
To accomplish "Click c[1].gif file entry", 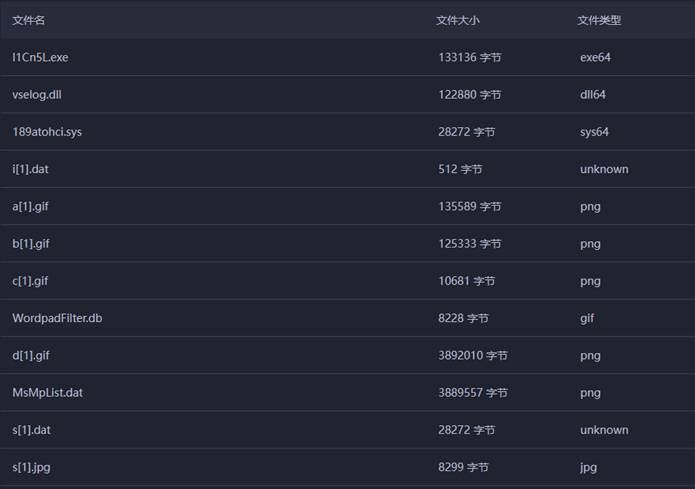I will [30, 281].
